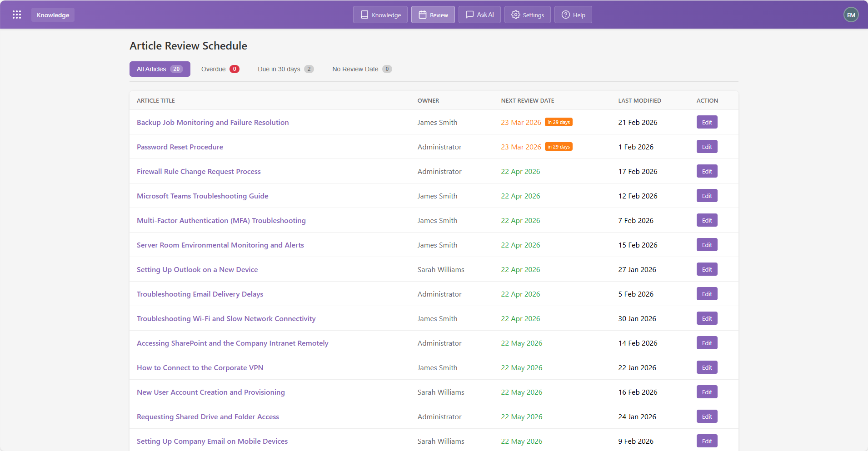This screenshot has height=451, width=868.
Task: Click last modified date 16 Feb 2026
Action: (x=638, y=392)
